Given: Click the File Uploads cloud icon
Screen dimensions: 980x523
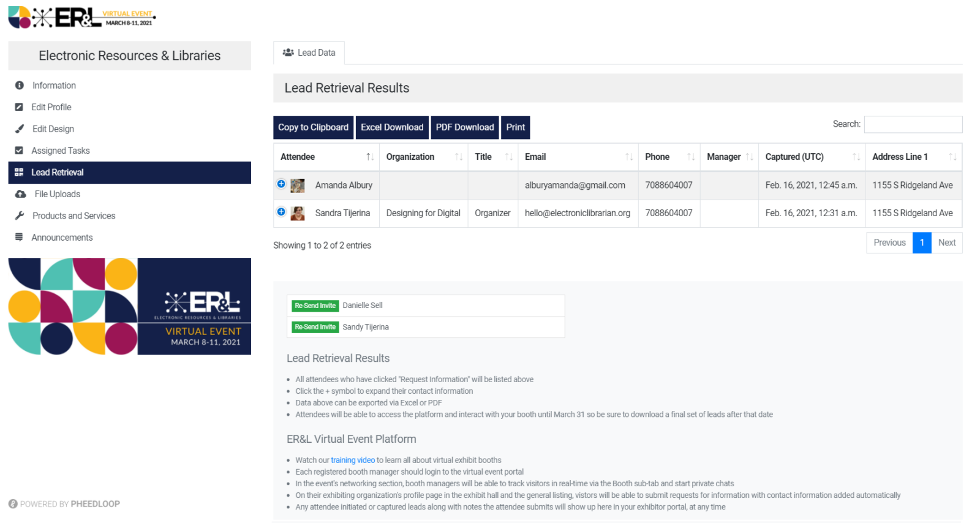Looking at the screenshot, I should tap(20, 194).
